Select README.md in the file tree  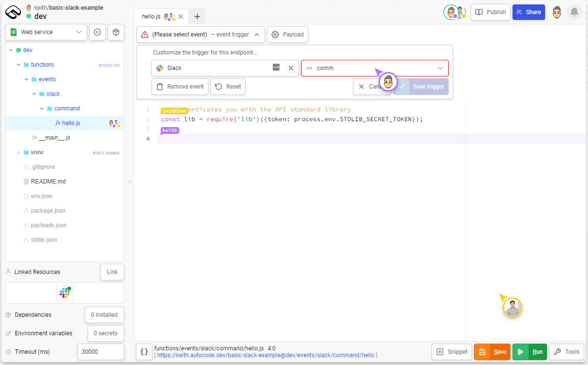48,182
